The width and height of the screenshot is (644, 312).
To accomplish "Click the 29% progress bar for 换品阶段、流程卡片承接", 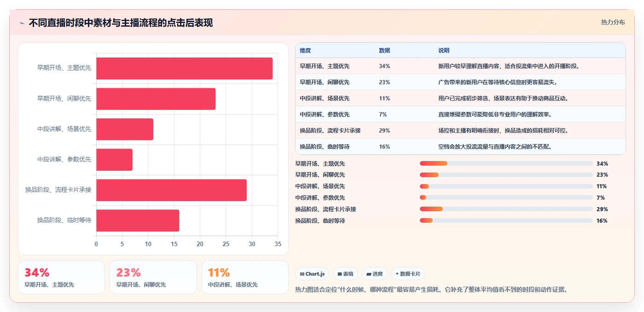I will 506,209.
